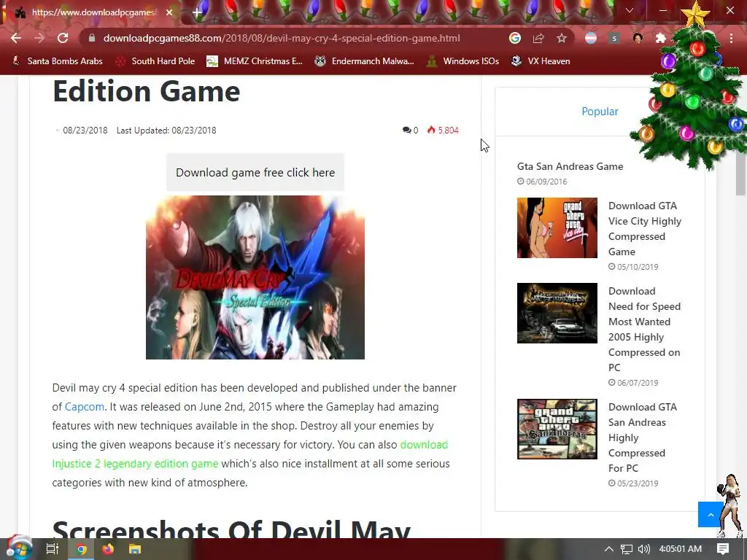747x560 pixels.
Task: Open GTA San Andreas Highly Compressed link
Action: (x=642, y=437)
